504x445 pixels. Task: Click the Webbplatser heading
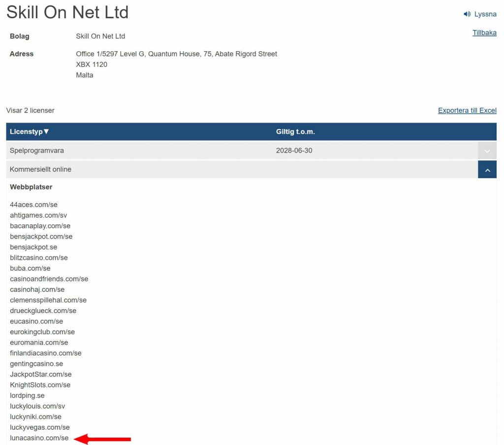coord(31,187)
